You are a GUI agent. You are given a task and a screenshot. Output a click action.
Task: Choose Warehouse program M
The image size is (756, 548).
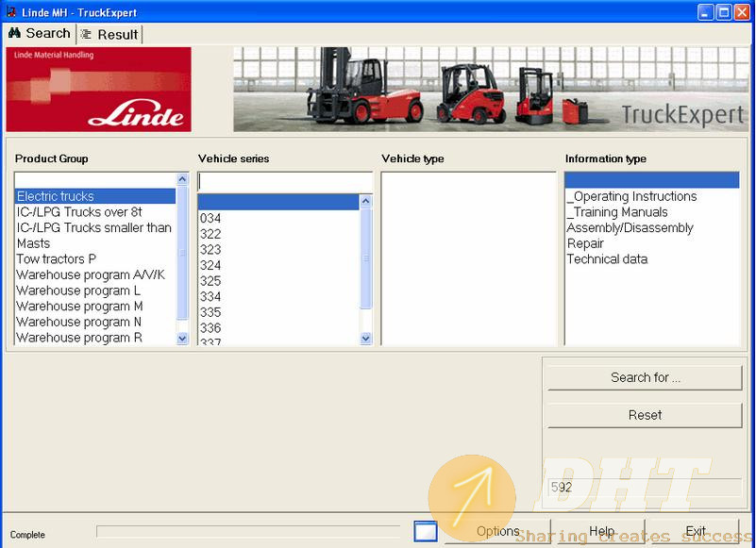pyautogui.click(x=95, y=306)
